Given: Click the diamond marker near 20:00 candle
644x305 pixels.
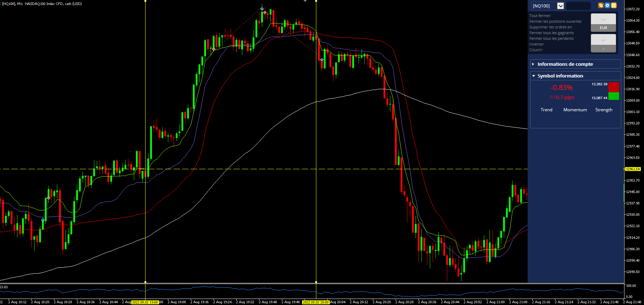Looking at the screenshot, I should pos(322,59).
